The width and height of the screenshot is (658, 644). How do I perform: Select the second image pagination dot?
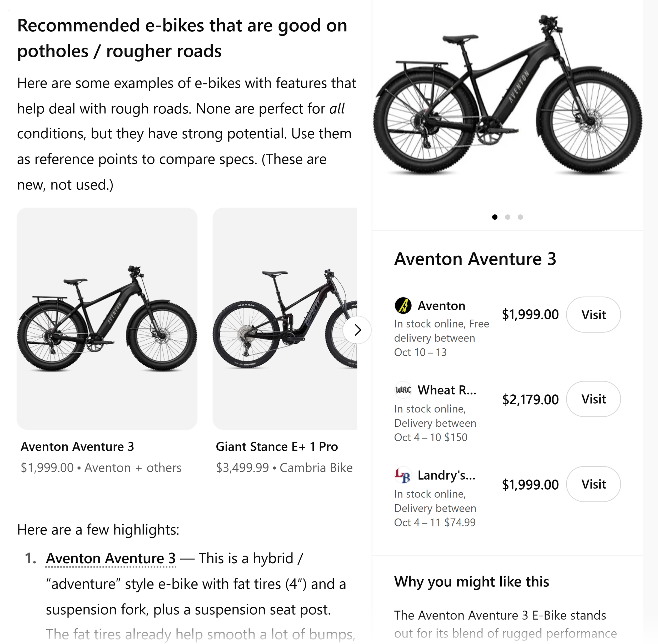507,217
